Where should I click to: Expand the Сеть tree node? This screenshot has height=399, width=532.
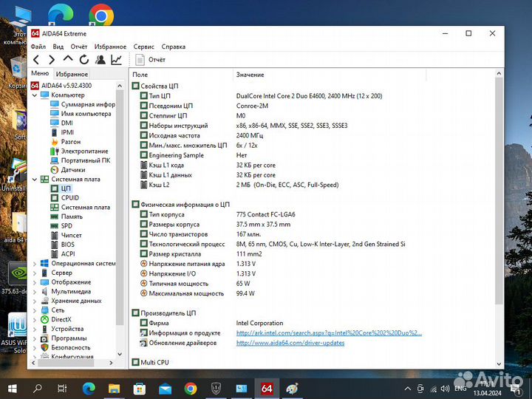34,310
